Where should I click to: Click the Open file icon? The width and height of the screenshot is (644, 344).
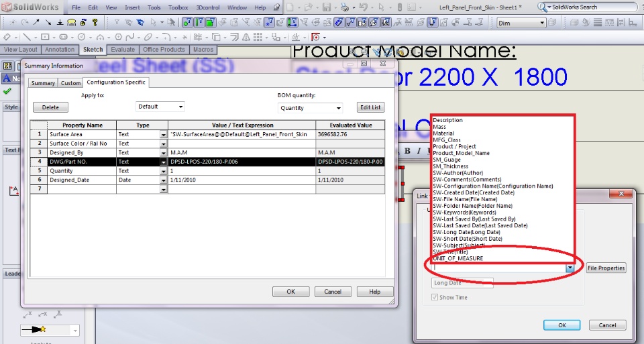[308, 7]
